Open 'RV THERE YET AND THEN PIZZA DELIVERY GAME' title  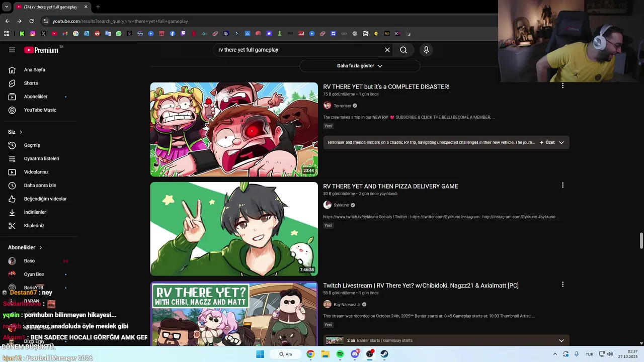[x=390, y=186]
